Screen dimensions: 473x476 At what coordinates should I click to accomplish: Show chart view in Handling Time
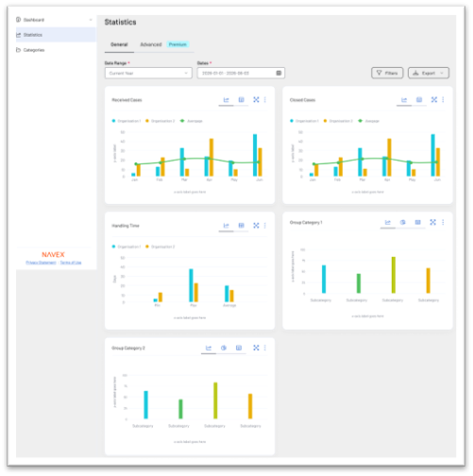(x=226, y=226)
